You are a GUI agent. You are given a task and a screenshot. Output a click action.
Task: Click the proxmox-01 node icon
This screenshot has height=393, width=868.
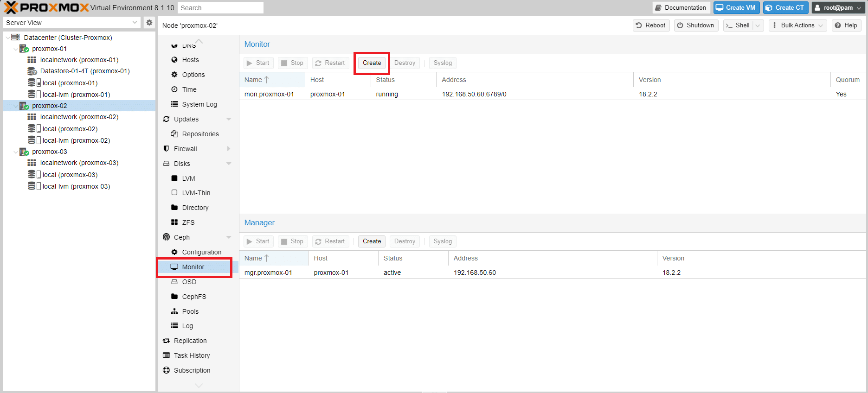24,49
